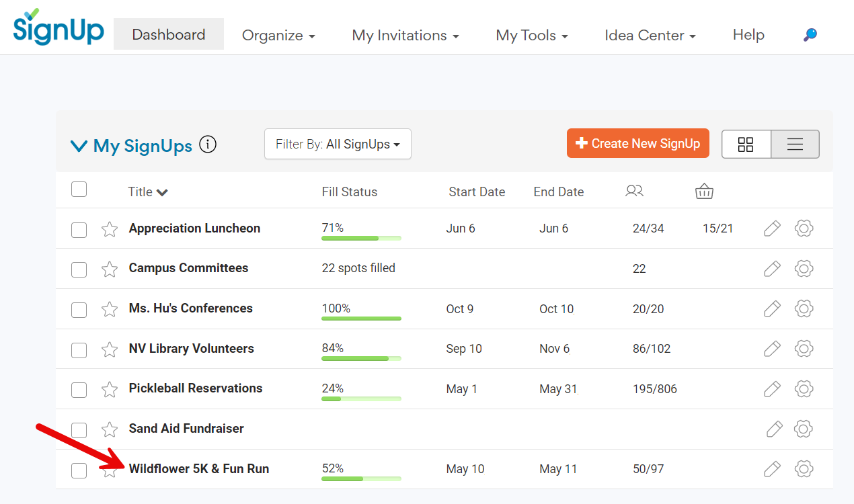Open the My SignUps info icon
The image size is (854, 504).
coord(208,144)
